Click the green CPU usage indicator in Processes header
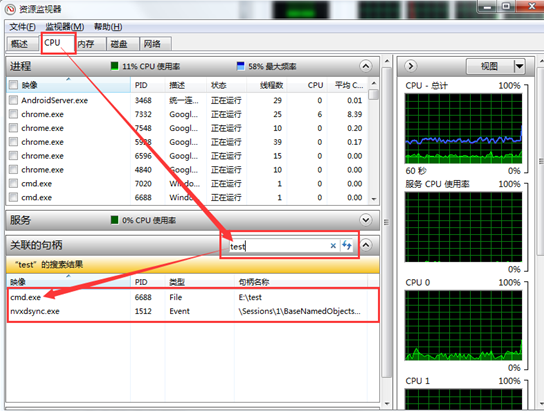544x411 pixels. [x=114, y=66]
